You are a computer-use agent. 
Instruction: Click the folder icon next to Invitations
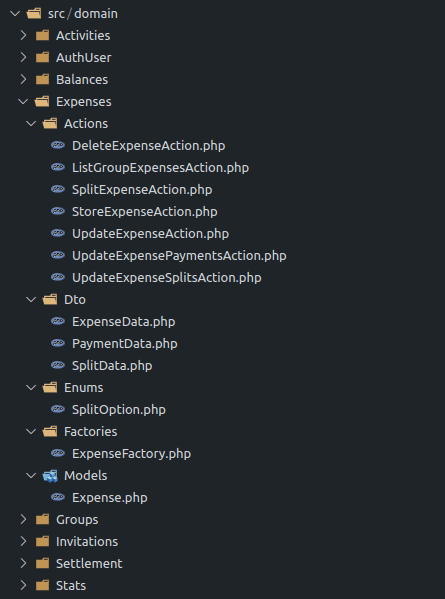click(42, 541)
